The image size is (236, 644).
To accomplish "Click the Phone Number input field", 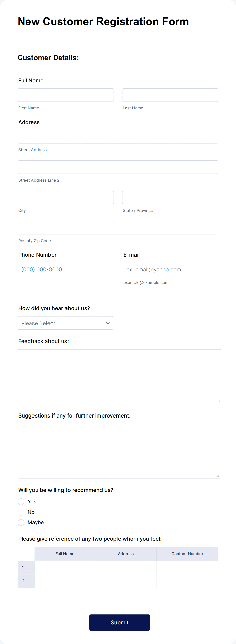I will (x=65, y=269).
